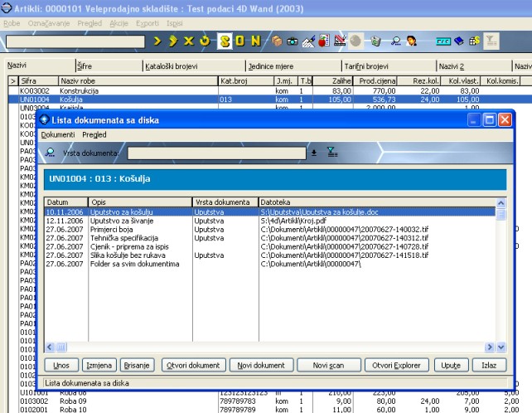Click the Otvori Explorer button

(397, 365)
